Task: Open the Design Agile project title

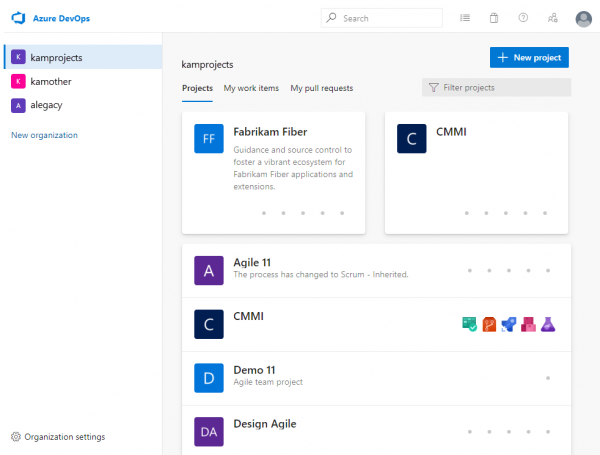Action: click(265, 424)
